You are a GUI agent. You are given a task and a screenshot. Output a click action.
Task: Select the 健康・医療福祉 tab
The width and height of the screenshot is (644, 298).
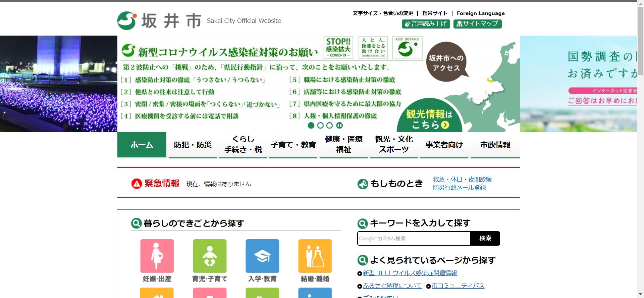pos(343,145)
